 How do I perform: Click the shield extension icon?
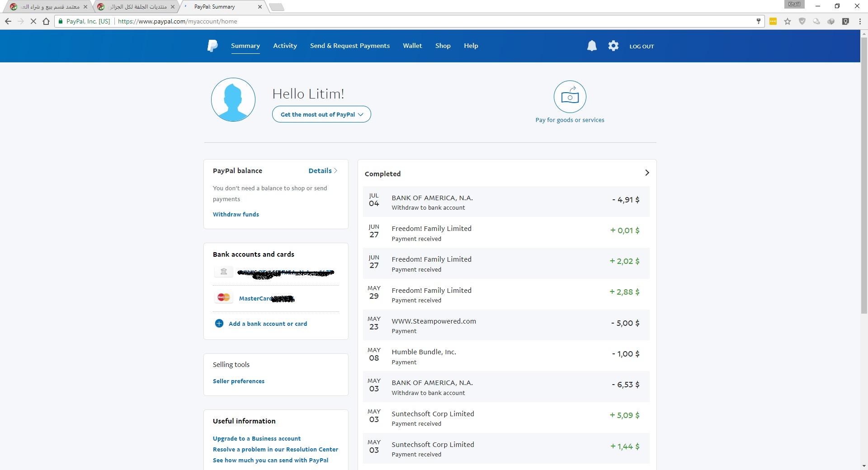click(802, 21)
